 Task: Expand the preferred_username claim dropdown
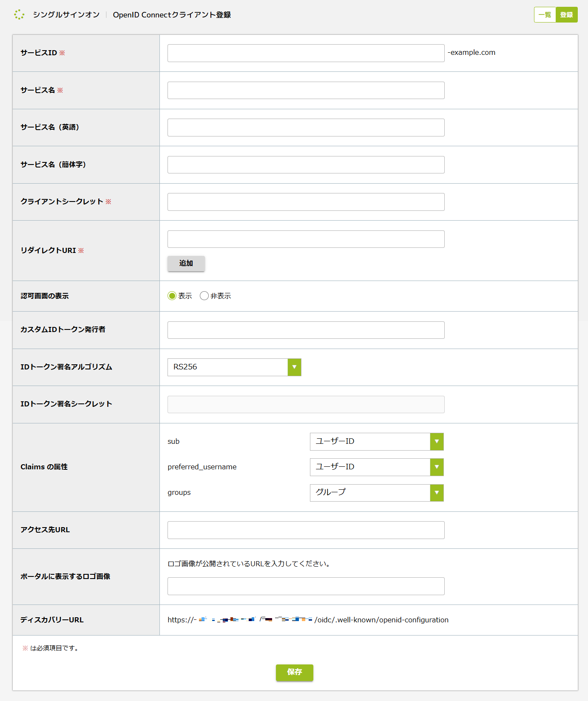[377, 467]
